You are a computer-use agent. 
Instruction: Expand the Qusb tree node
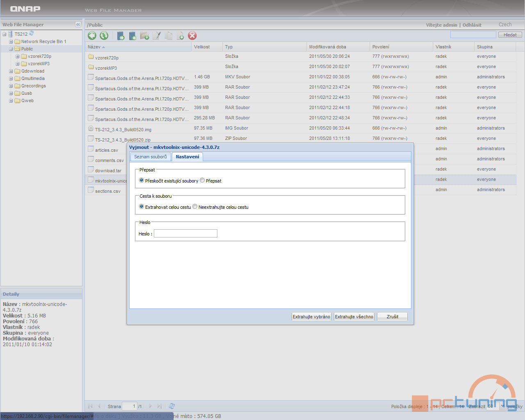(x=11, y=93)
